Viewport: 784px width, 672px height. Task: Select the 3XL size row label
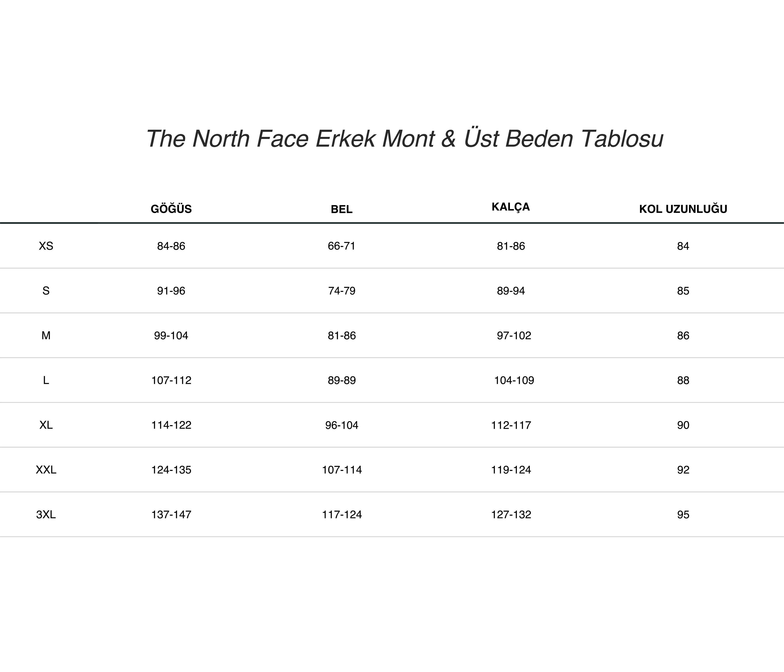[46, 514]
